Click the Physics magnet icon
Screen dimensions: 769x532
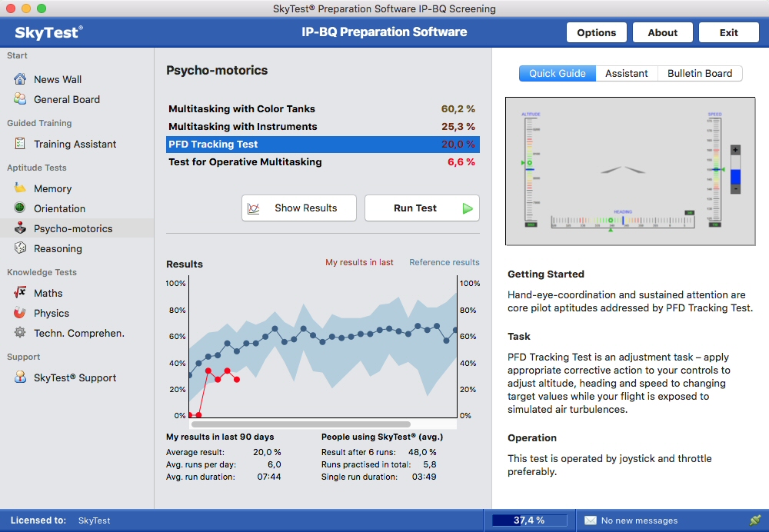pyautogui.click(x=20, y=313)
